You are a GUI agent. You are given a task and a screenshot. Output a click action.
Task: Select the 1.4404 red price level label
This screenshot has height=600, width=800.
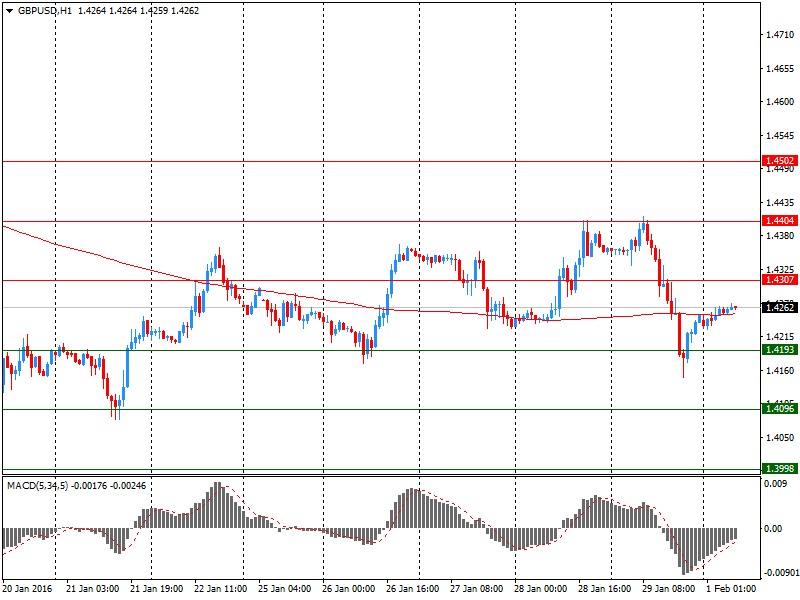pos(780,220)
